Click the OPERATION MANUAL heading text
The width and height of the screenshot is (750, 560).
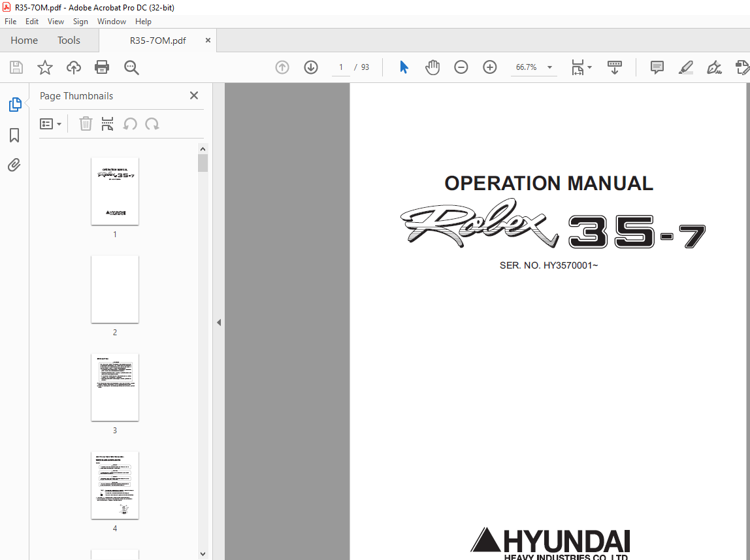tap(549, 183)
